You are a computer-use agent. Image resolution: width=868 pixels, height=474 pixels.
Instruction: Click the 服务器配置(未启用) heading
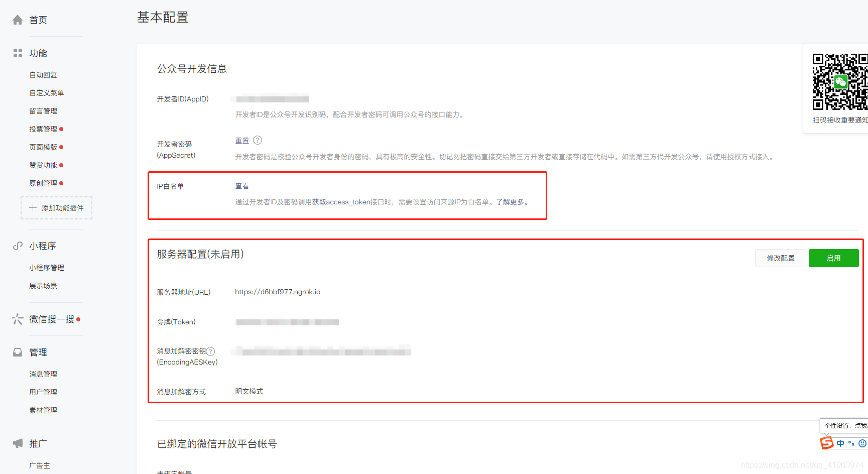click(200, 254)
